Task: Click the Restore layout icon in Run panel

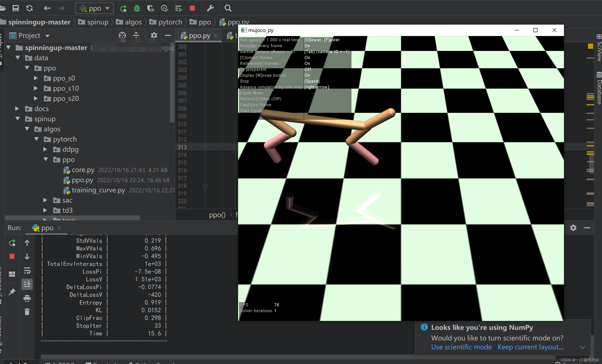Action: tap(12, 274)
